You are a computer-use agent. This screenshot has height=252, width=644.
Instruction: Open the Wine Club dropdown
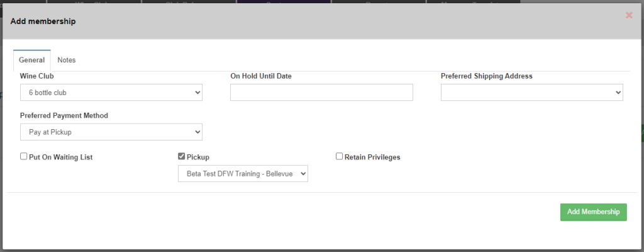111,93
